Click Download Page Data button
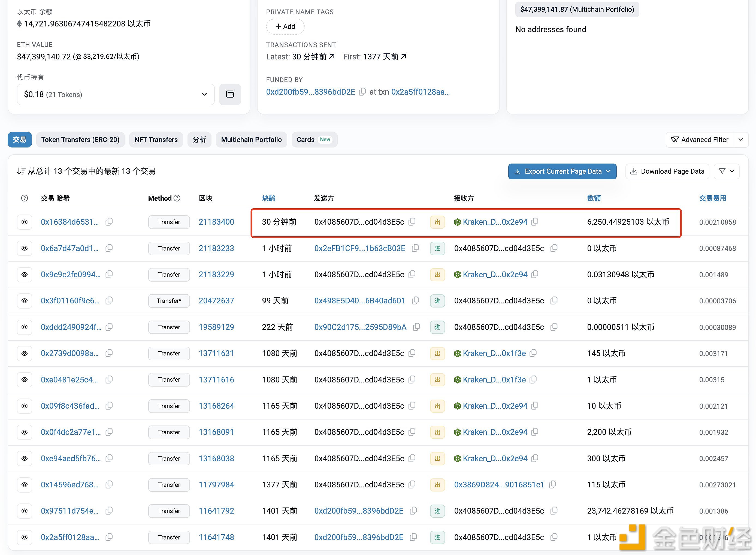Screen dimensions: 756x555 (x=667, y=171)
